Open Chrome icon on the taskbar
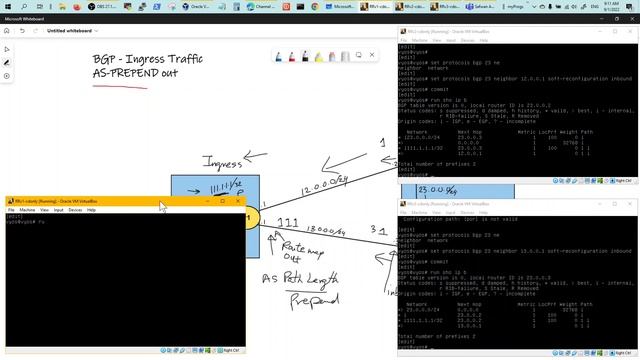 pos(315,7)
